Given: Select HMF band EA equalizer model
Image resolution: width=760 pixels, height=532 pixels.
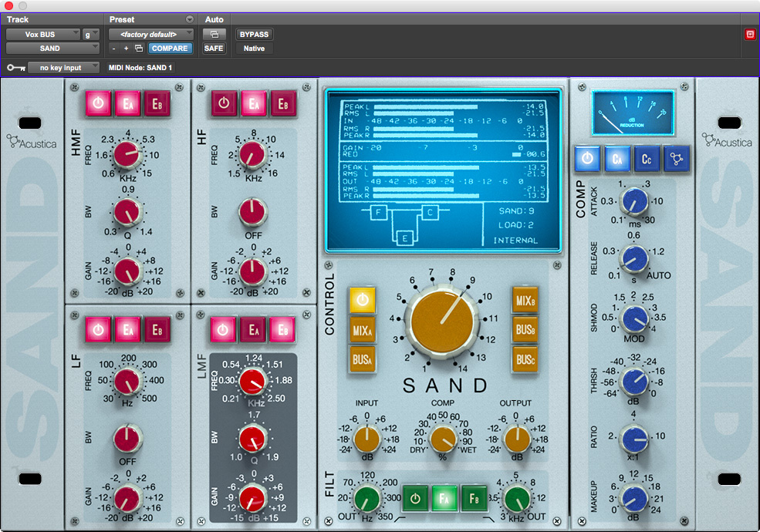Looking at the screenshot, I should click(128, 103).
